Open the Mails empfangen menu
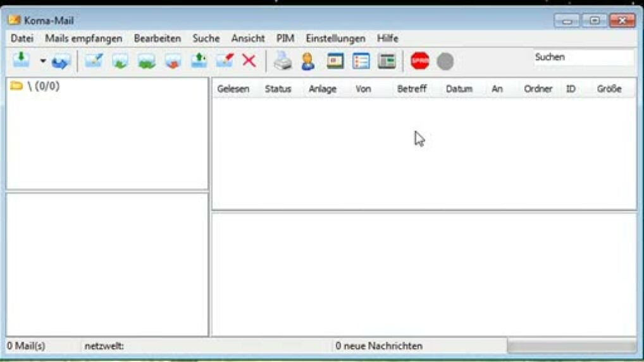Viewport: 644px width, 362px height. click(84, 39)
